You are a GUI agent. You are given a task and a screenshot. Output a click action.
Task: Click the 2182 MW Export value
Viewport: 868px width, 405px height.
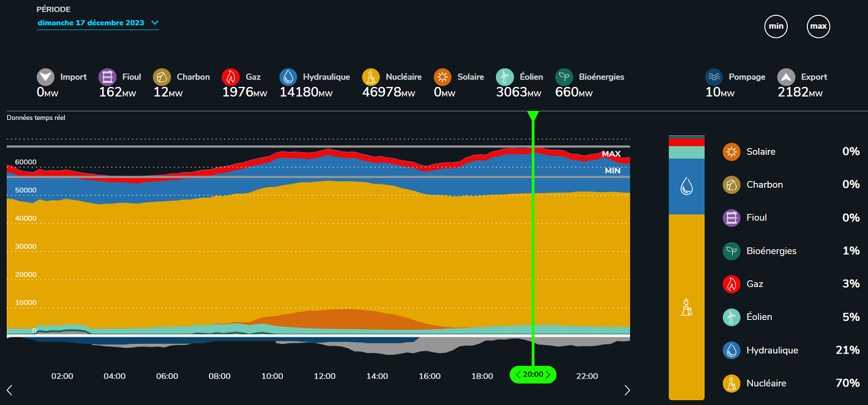click(x=800, y=92)
